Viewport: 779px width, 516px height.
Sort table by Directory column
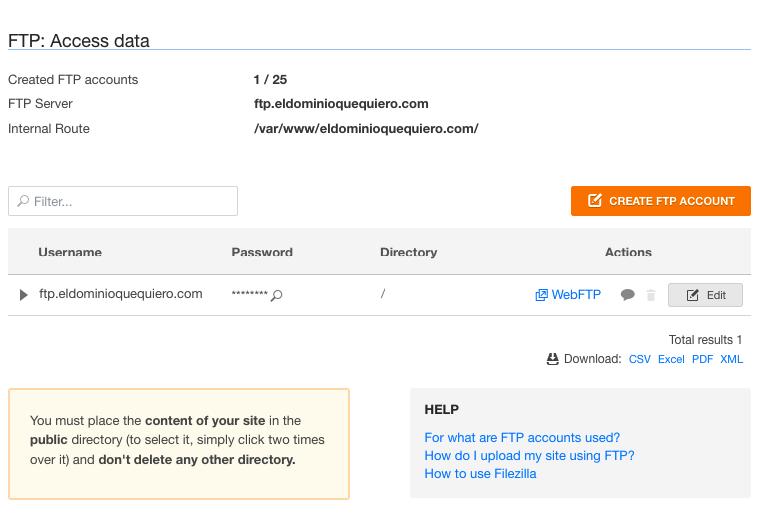point(408,252)
